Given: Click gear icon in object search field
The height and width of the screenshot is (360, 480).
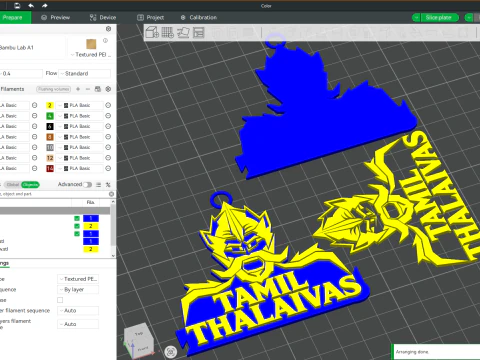Looking at the screenshot, I should pos(111,194).
